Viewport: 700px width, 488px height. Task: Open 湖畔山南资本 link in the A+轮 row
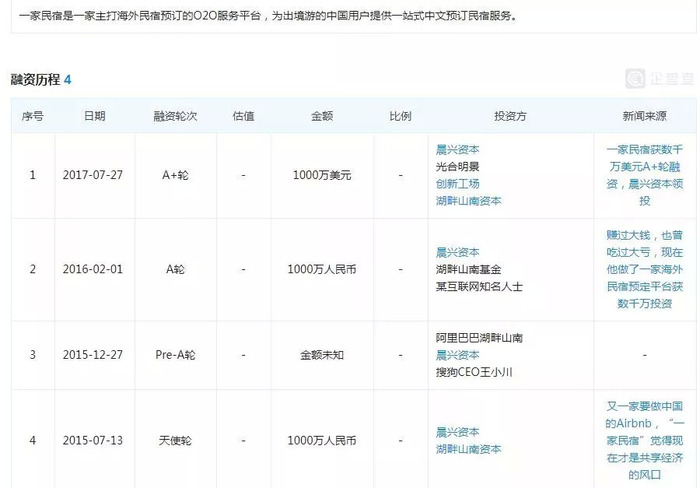(x=468, y=201)
